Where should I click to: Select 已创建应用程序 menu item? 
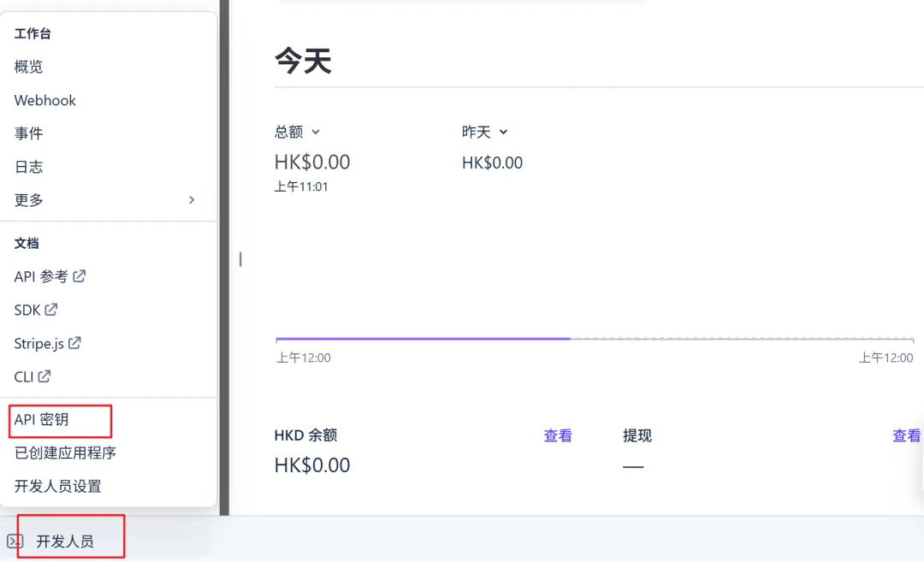click(x=65, y=453)
